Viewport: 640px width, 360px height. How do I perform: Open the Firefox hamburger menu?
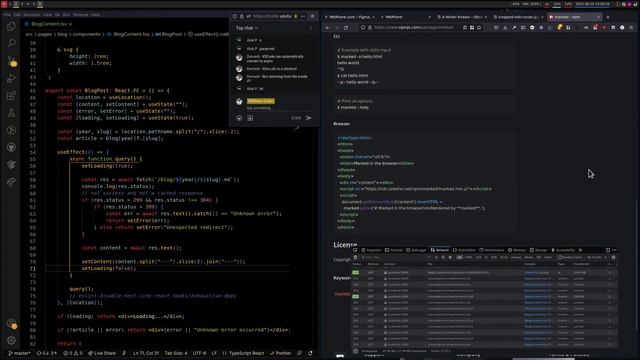coord(631,28)
